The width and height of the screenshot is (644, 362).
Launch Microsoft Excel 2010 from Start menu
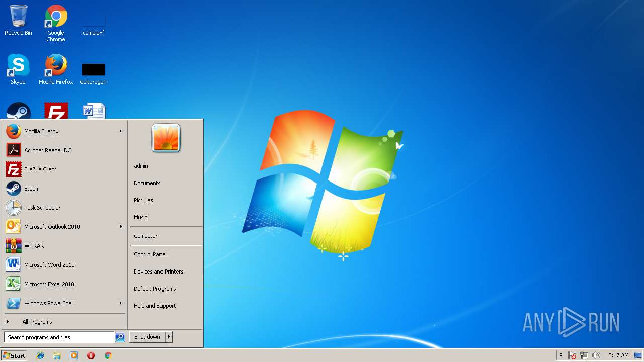(64, 284)
